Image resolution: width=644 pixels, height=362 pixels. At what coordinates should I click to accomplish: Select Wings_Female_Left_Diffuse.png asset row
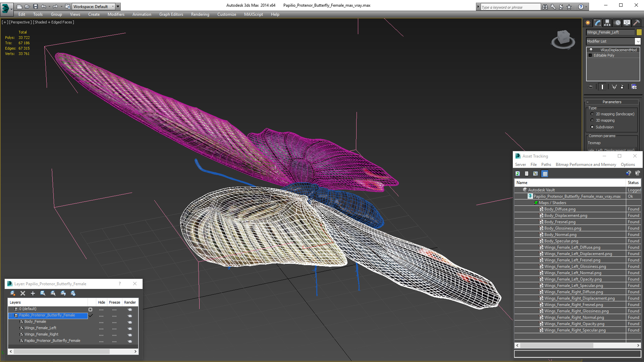[572, 247]
